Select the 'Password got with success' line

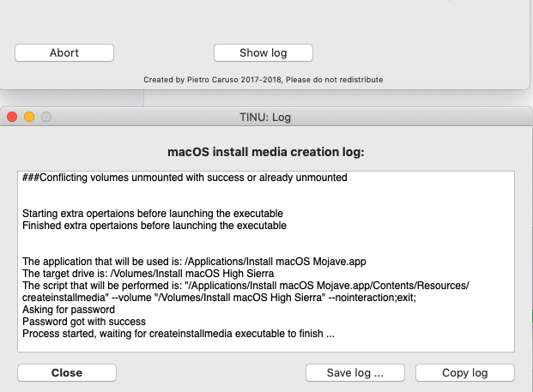pyautogui.click(x=84, y=322)
